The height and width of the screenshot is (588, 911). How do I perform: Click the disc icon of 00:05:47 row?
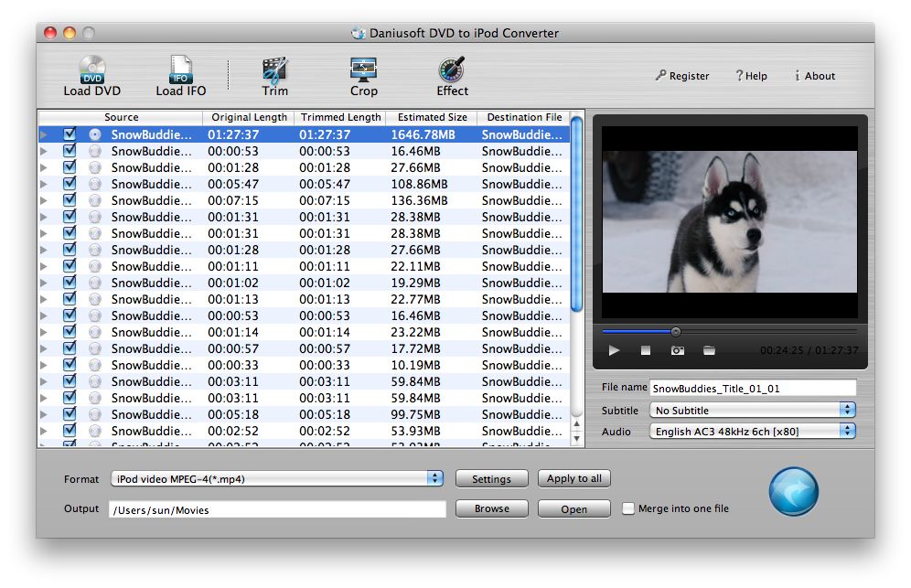tap(95, 184)
